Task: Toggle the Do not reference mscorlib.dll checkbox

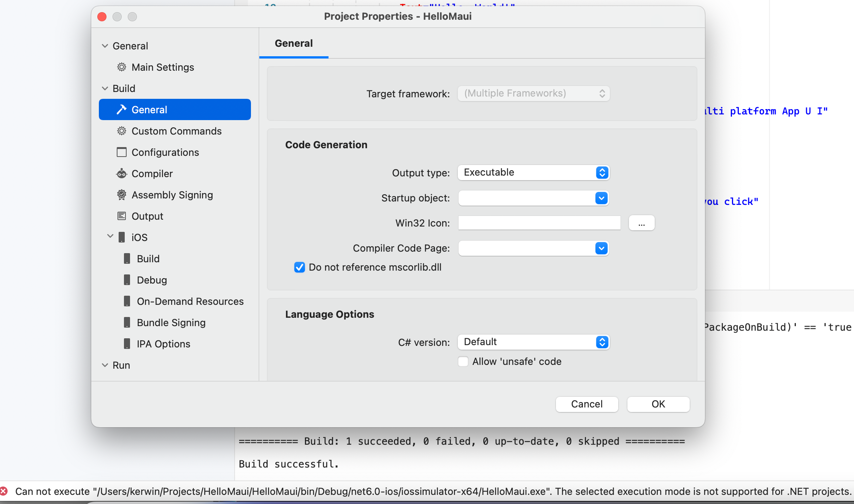Action: click(x=300, y=267)
